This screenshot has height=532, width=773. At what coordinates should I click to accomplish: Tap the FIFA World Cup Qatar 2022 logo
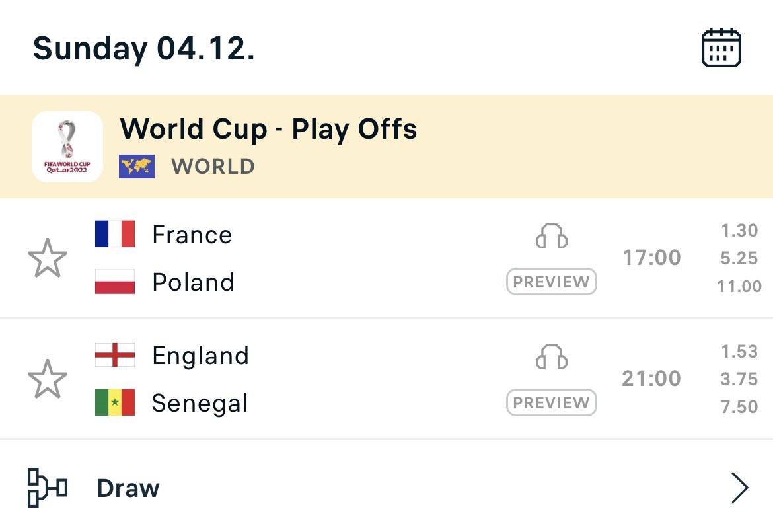(67, 146)
